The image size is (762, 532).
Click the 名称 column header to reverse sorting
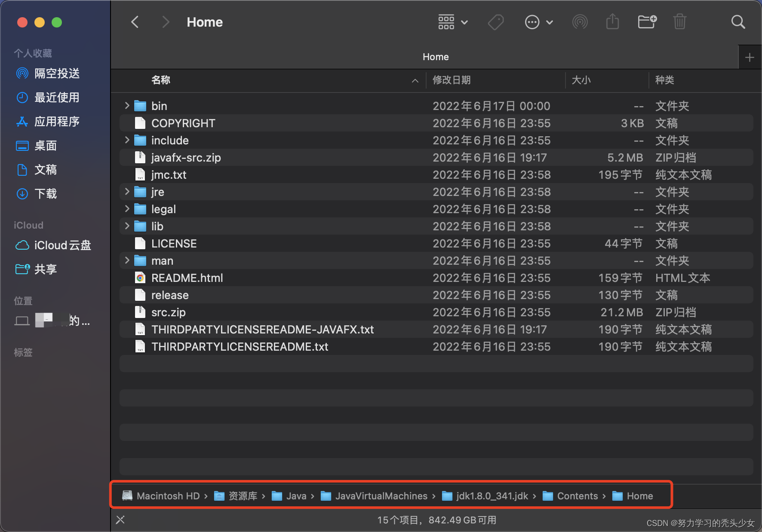click(160, 80)
